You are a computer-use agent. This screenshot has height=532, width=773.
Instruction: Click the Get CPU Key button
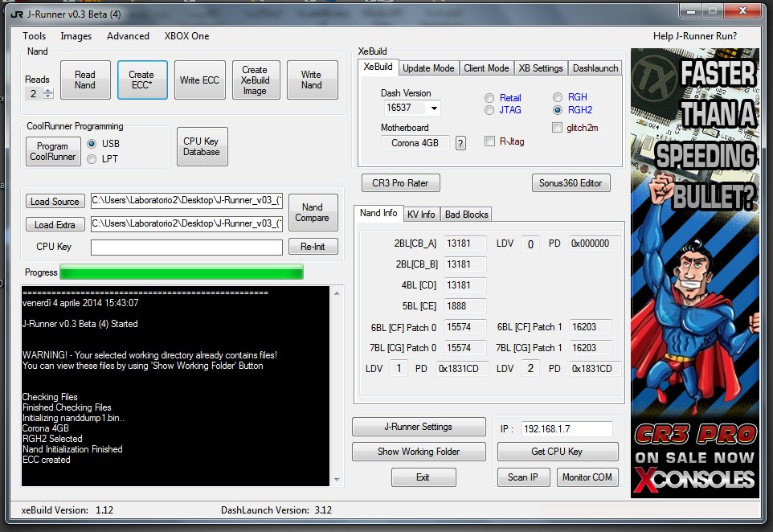pos(558,452)
